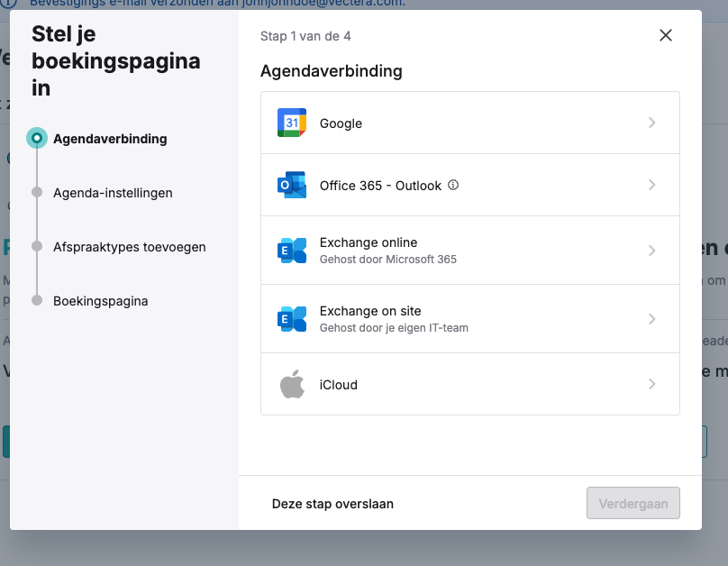Close the booking page setup dialog

point(665,35)
